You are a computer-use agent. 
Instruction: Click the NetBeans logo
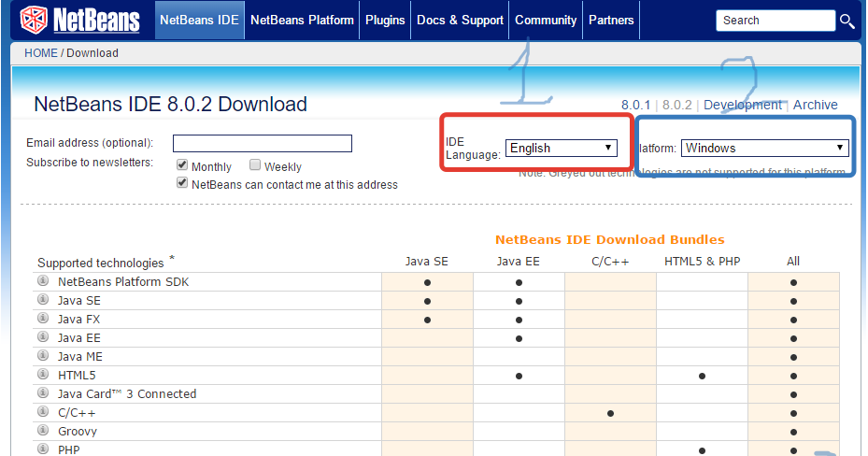pyautogui.click(x=79, y=20)
